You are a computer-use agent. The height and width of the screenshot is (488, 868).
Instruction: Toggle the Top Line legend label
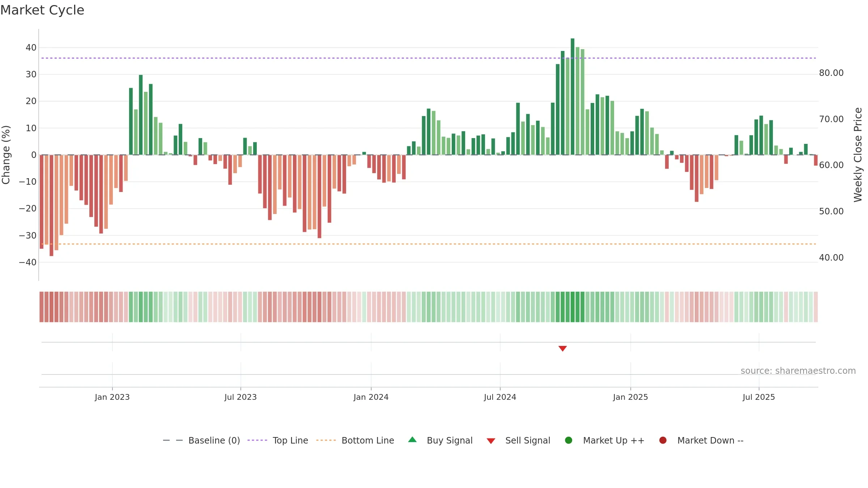(290, 440)
